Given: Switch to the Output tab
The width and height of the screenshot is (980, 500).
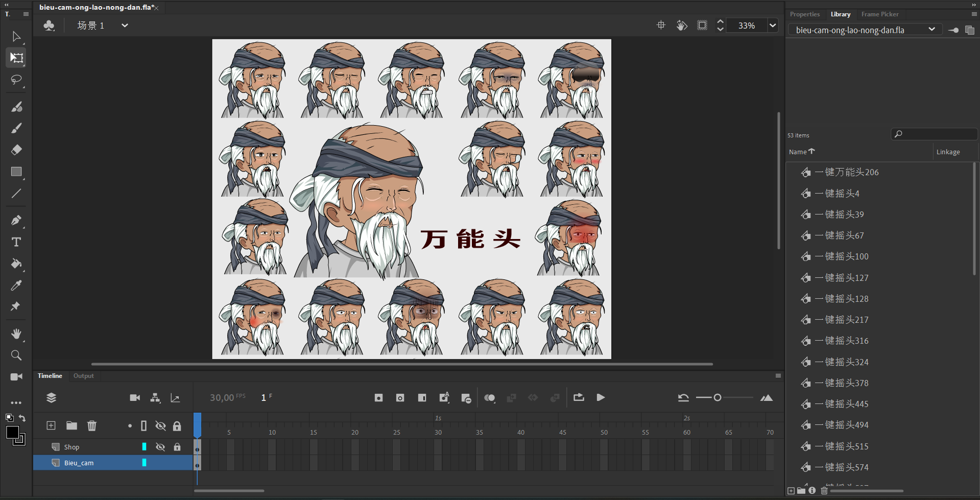Looking at the screenshot, I should tap(83, 376).
